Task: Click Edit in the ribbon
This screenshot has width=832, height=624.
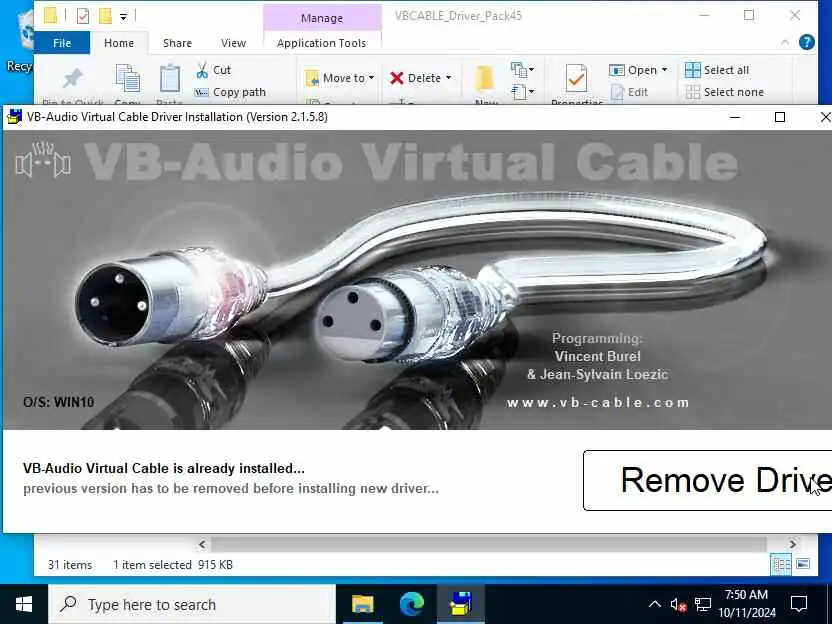Action: point(630,92)
